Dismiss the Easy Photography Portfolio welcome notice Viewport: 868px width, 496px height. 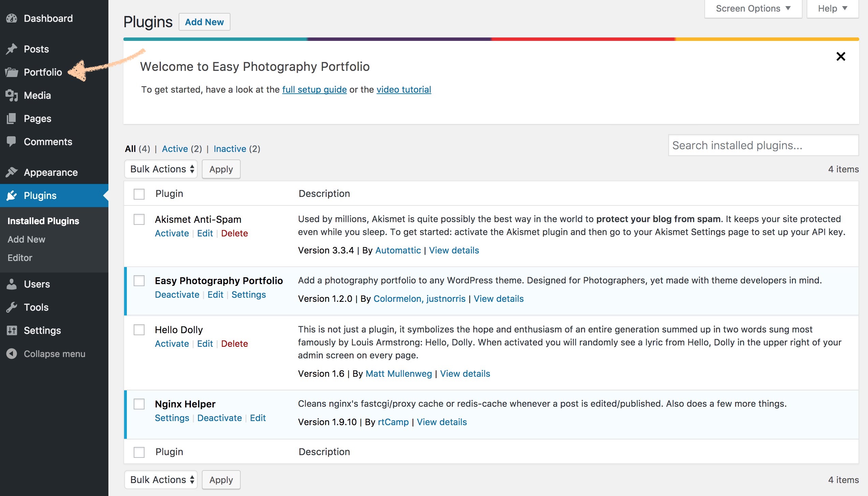(841, 57)
